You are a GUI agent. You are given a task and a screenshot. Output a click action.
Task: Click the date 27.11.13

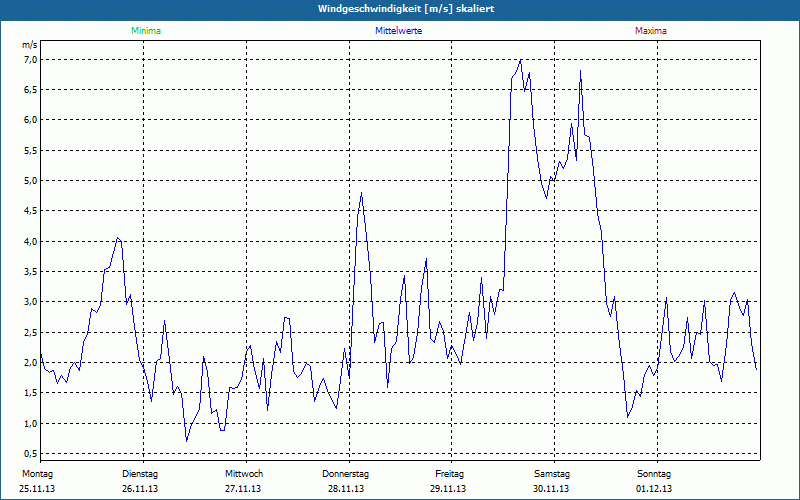tap(243, 489)
